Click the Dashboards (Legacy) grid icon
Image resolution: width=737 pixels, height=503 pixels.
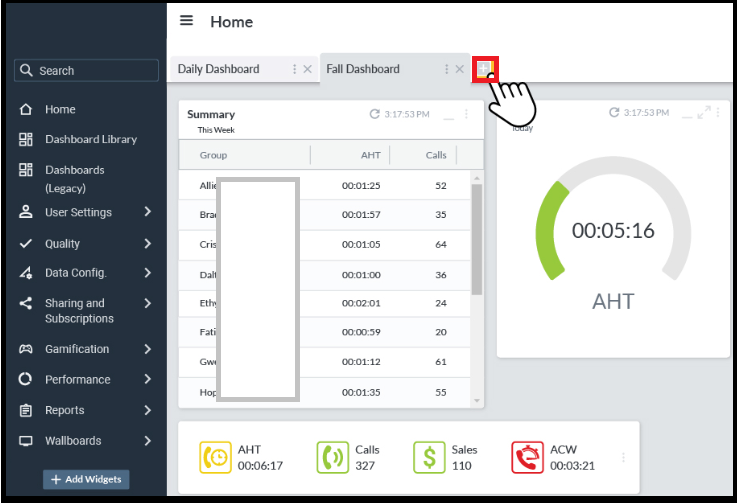click(x=26, y=170)
